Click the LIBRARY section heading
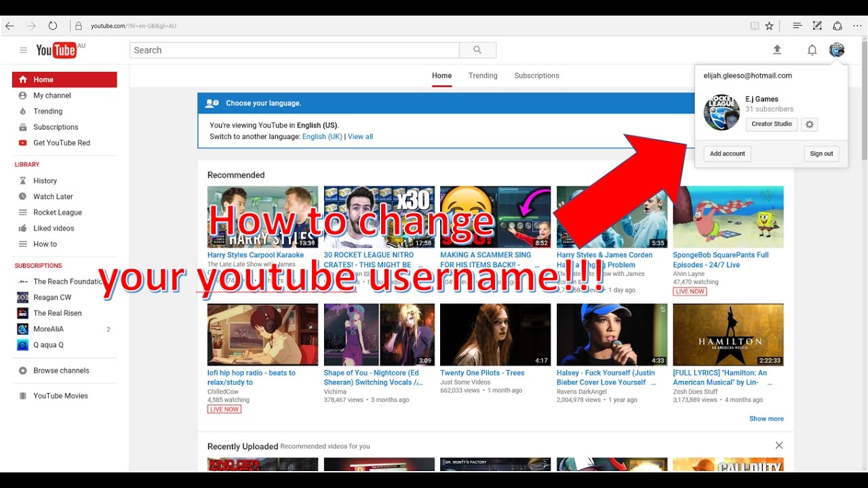The image size is (868, 488). pos(27,165)
